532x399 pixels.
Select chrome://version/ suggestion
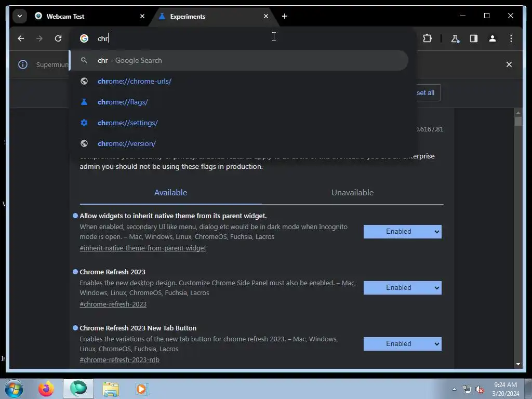[x=239, y=143]
